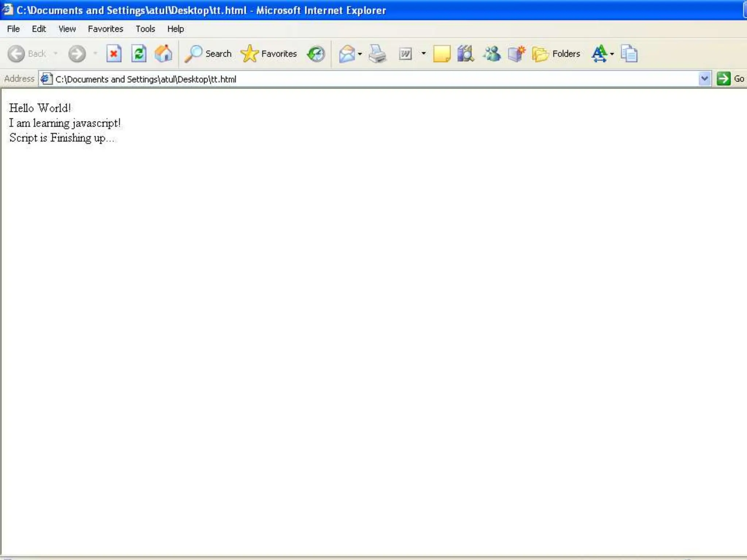Open the Tools menu

pos(145,29)
